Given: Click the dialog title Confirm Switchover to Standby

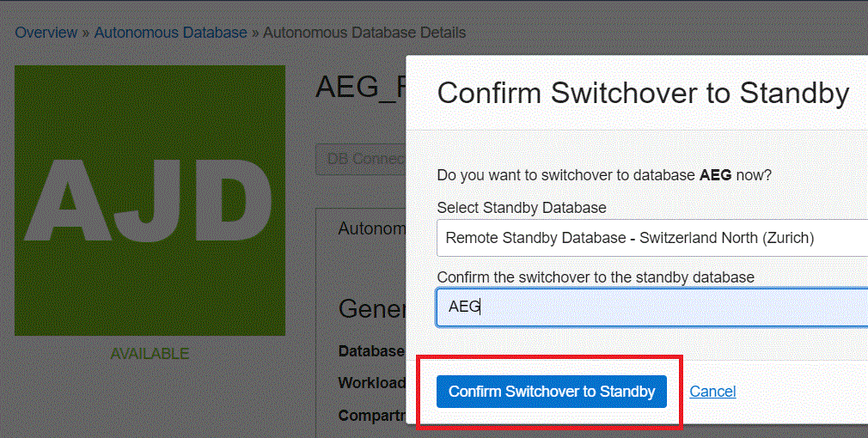Looking at the screenshot, I should tap(643, 93).
